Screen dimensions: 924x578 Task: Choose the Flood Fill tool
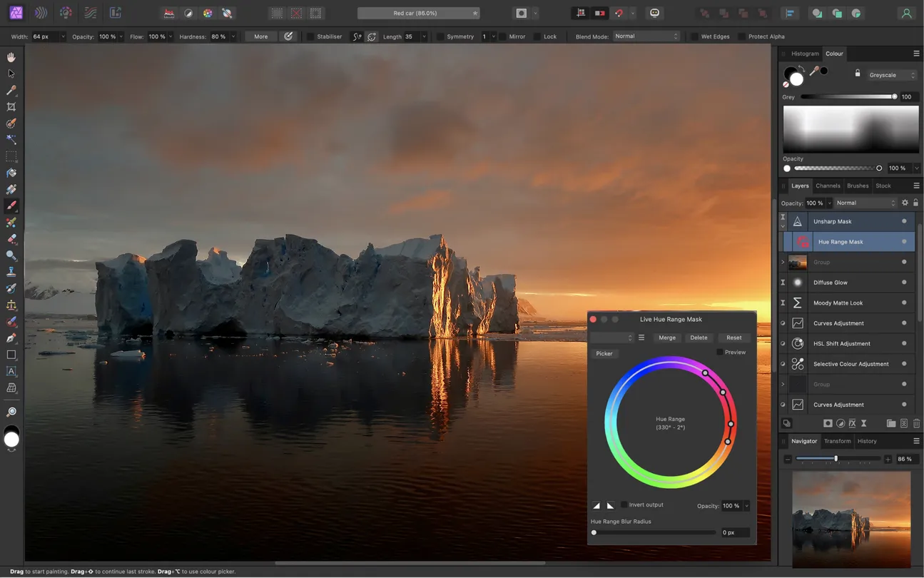[x=11, y=173]
